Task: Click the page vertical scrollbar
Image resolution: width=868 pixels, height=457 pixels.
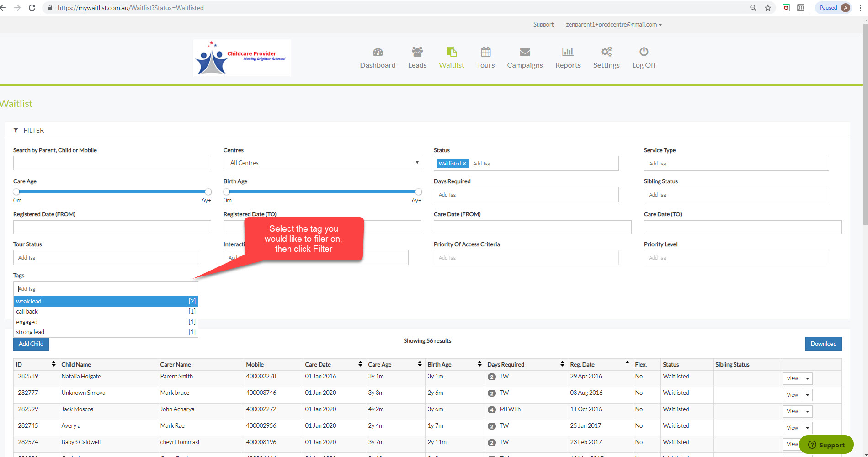Action: pyautogui.click(x=865, y=123)
